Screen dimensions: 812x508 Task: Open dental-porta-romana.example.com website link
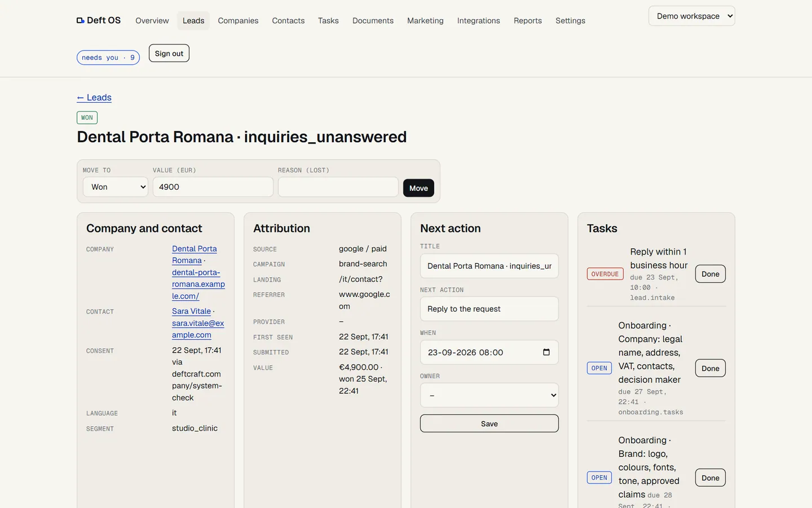198,284
